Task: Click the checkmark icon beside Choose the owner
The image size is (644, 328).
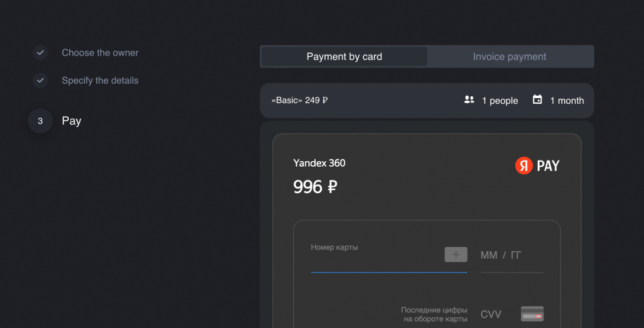Action: tap(40, 52)
